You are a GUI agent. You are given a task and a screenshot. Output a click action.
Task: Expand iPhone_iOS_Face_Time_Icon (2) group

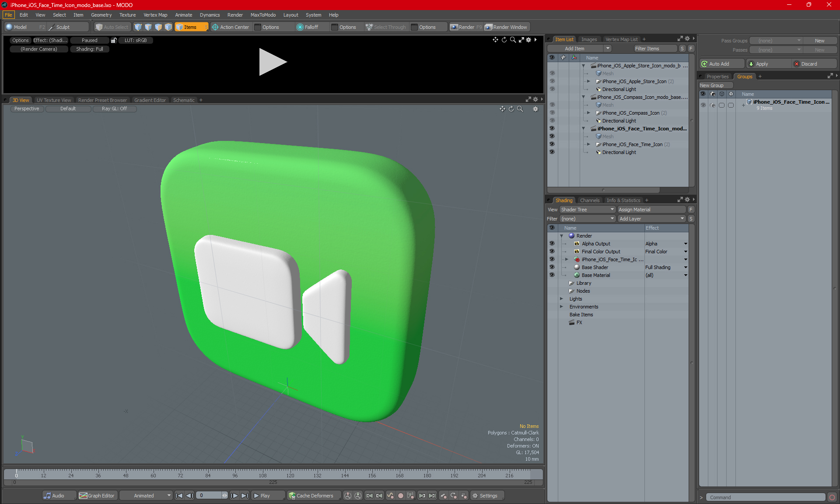pyautogui.click(x=588, y=144)
